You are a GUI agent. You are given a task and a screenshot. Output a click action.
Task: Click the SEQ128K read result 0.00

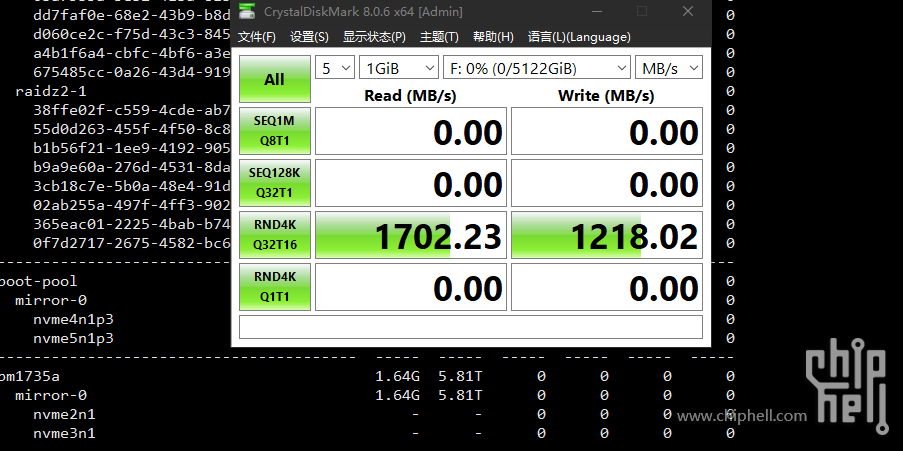click(x=411, y=183)
